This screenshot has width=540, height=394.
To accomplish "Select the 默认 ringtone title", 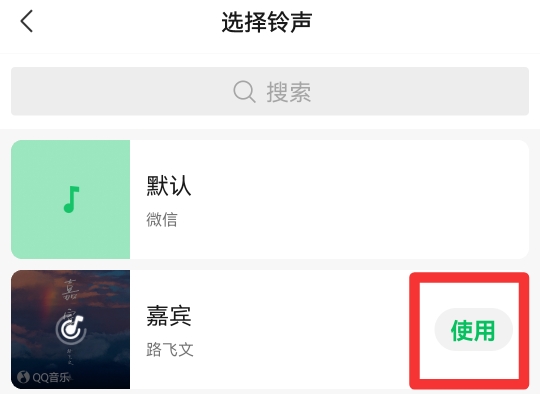I will (169, 186).
